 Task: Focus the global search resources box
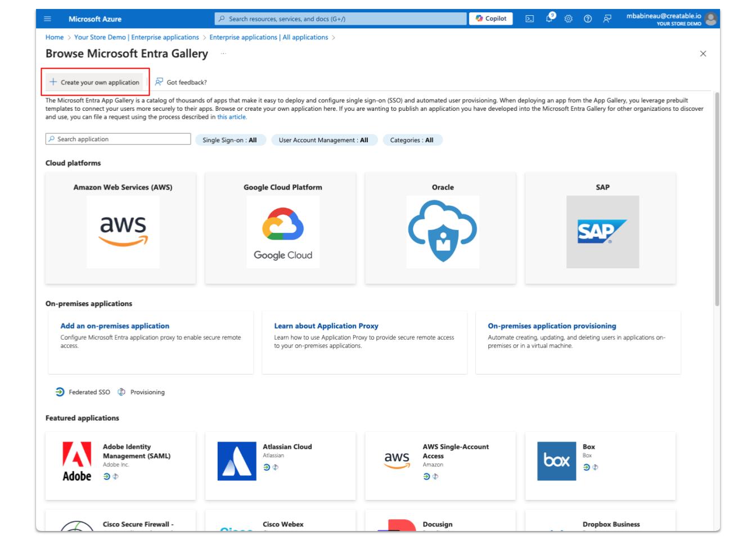click(341, 19)
